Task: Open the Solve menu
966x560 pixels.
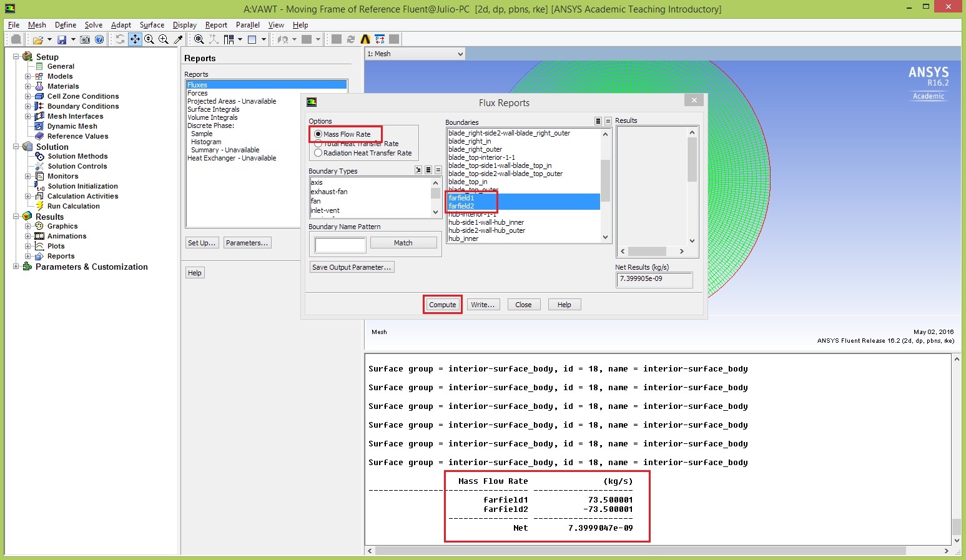Action: tap(94, 25)
